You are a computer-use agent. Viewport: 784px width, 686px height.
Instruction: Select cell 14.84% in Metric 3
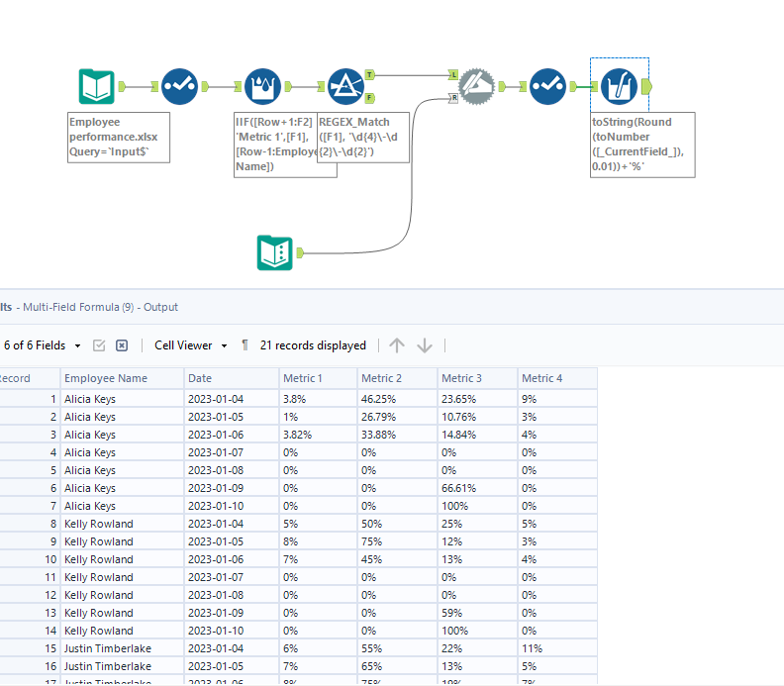click(x=477, y=435)
